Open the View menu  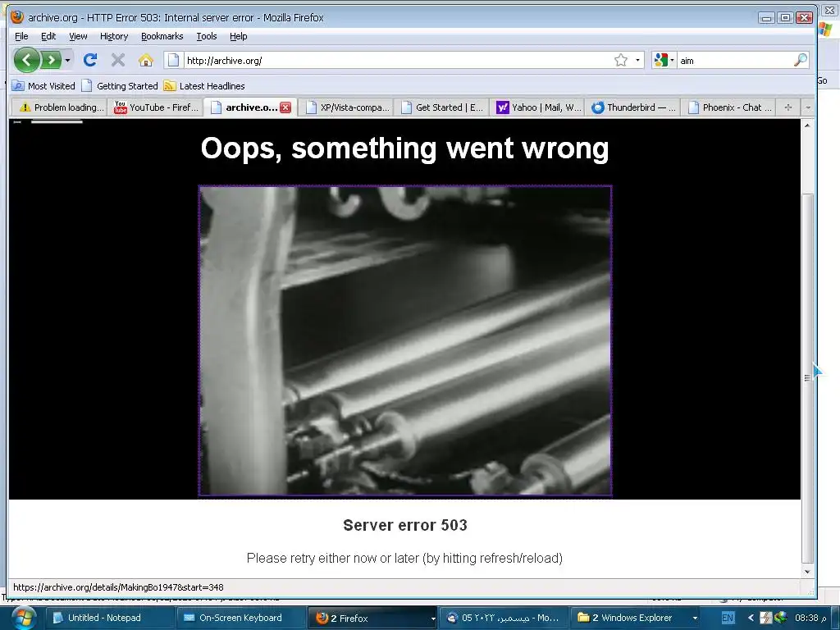[x=78, y=36]
